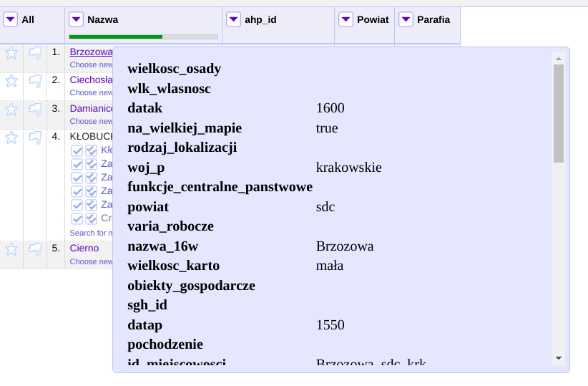Viewport: 588px width, 386px height.
Task: Open the Ciechosła matched link
Action: tap(91, 79)
